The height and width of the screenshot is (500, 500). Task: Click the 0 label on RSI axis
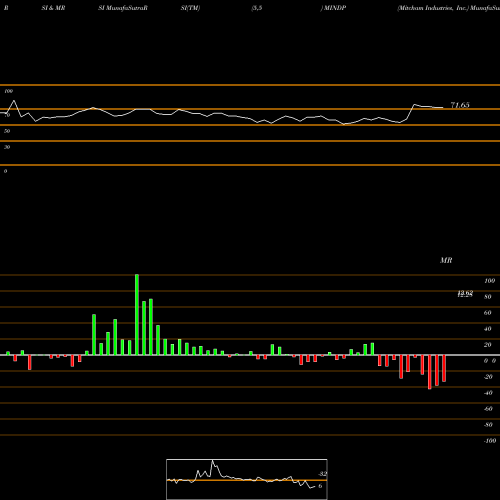[x=5, y=171]
